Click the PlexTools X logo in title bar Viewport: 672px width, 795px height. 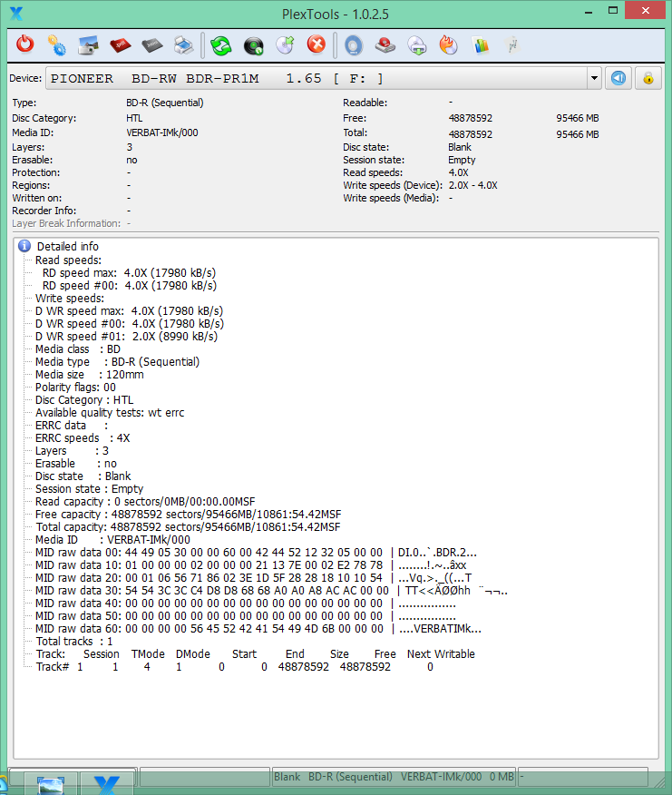16,14
